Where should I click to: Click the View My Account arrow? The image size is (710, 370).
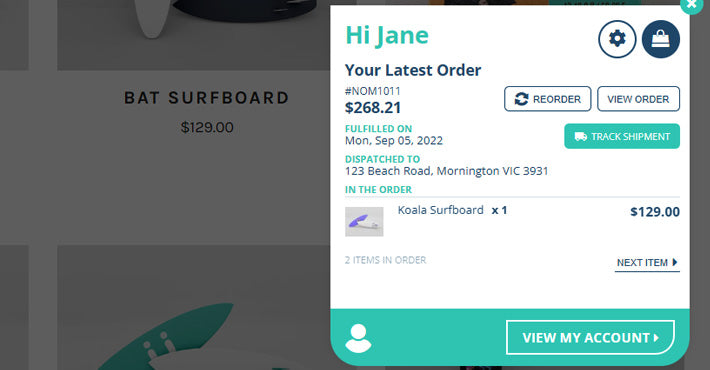click(656, 338)
